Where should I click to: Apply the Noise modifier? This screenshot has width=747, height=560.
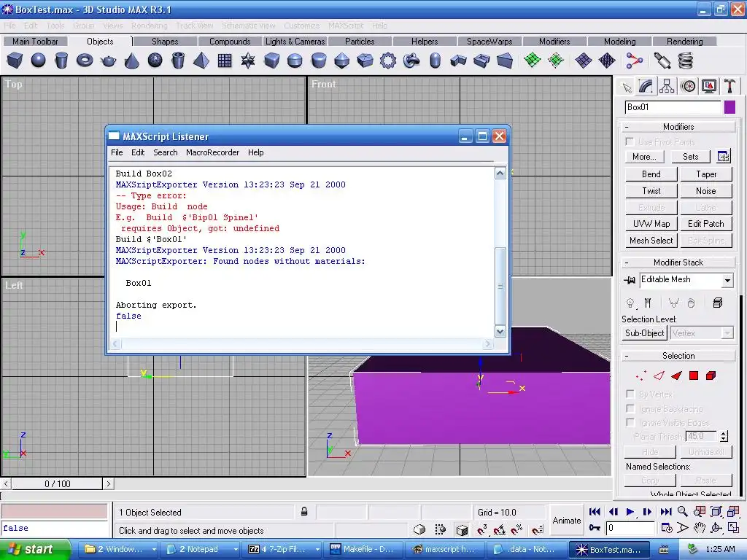[706, 191]
